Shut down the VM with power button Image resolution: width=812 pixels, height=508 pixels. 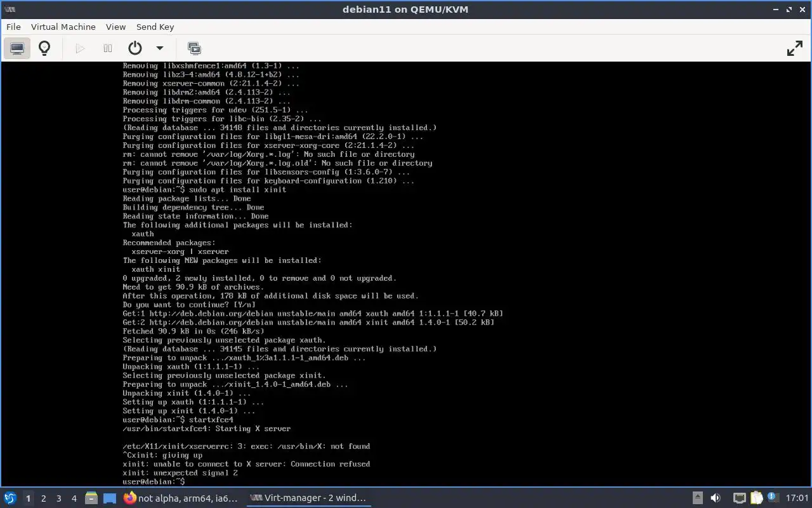click(134, 48)
